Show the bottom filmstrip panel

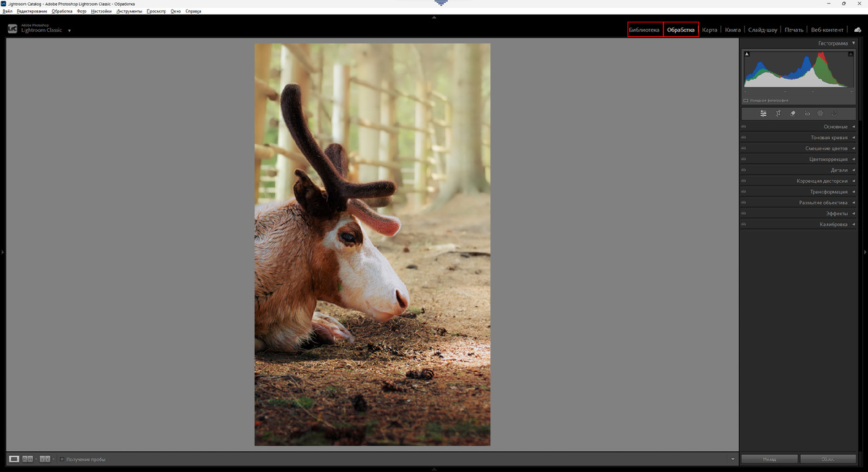coord(434,469)
